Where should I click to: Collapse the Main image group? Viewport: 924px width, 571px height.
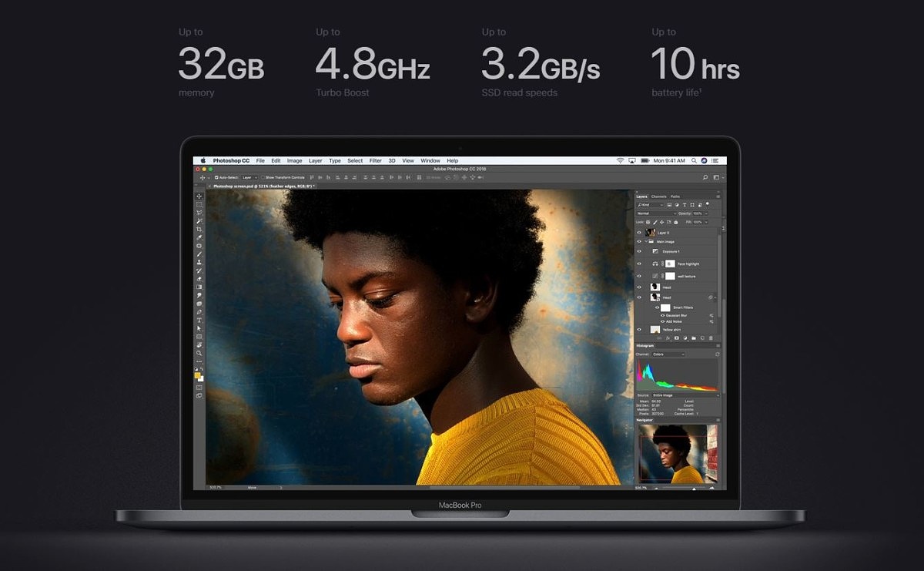[648, 242]
